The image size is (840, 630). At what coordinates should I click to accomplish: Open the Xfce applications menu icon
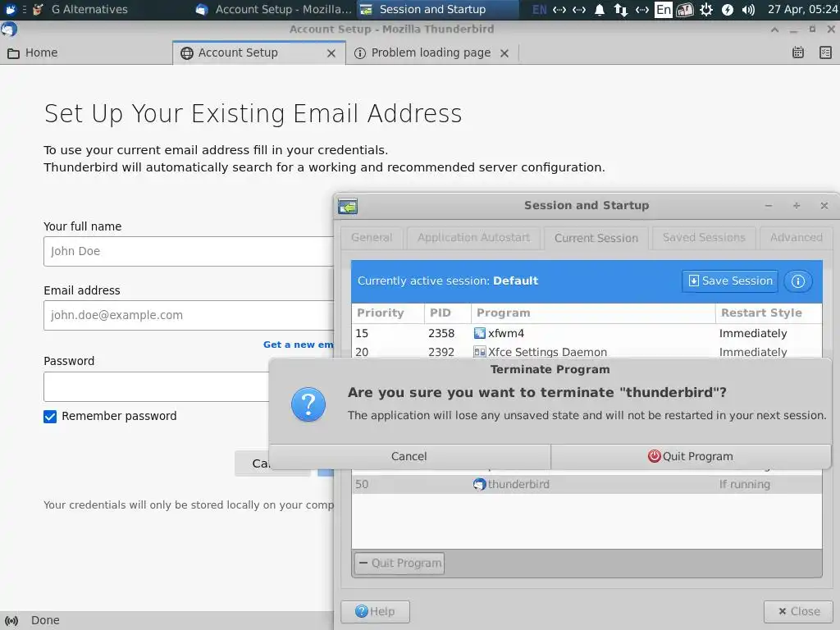pyautogui.click(x=10, y=9)
